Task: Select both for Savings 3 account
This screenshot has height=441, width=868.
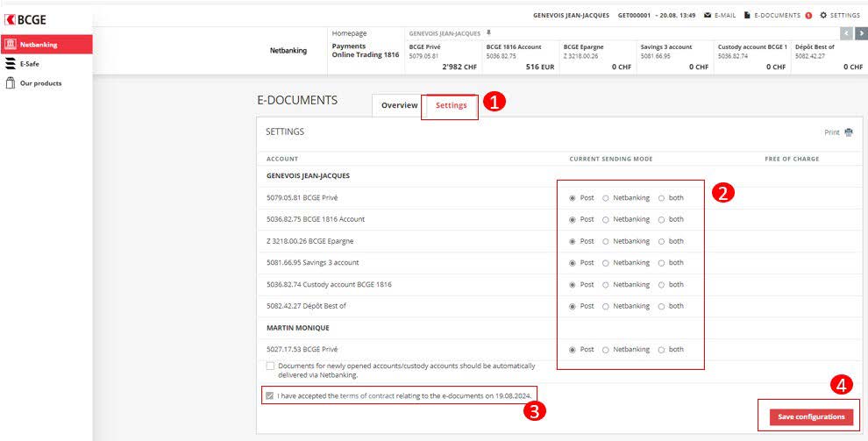Action: [661, 263]
